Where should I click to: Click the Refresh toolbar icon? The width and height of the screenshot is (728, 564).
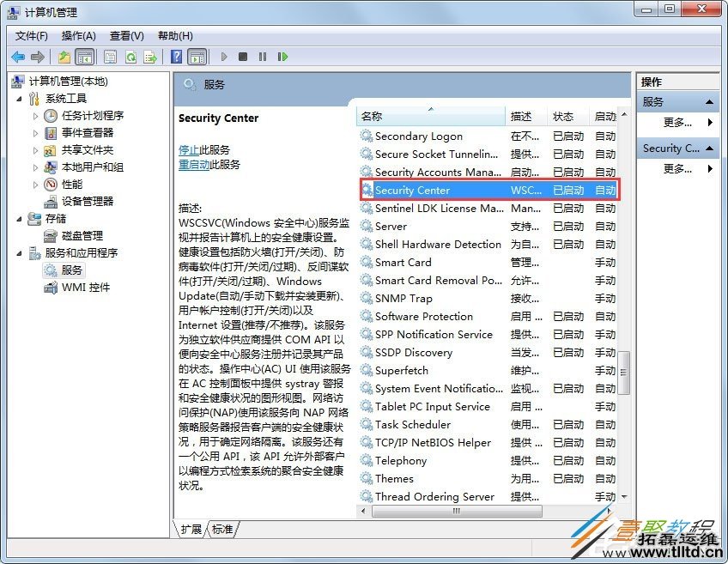click(x=129, y=57)
